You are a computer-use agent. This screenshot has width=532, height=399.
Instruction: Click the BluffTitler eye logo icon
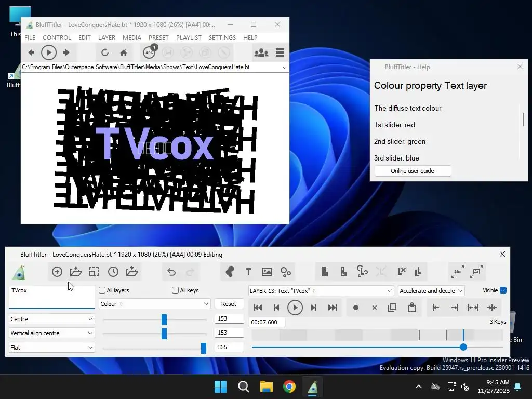coord(19,272)
